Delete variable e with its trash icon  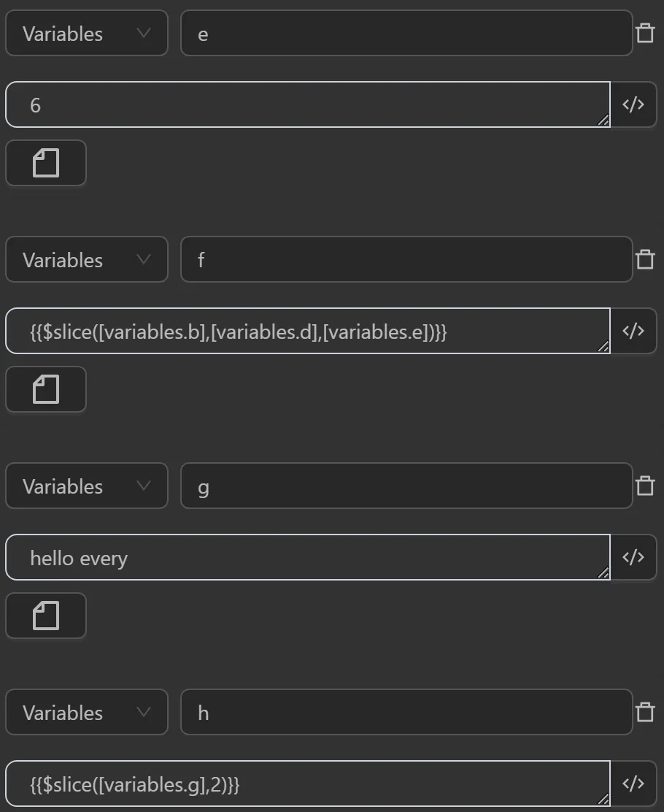(645, 33)
